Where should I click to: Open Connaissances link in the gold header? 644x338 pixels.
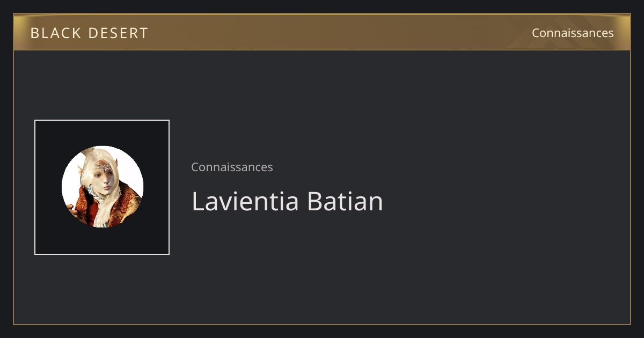573,33
